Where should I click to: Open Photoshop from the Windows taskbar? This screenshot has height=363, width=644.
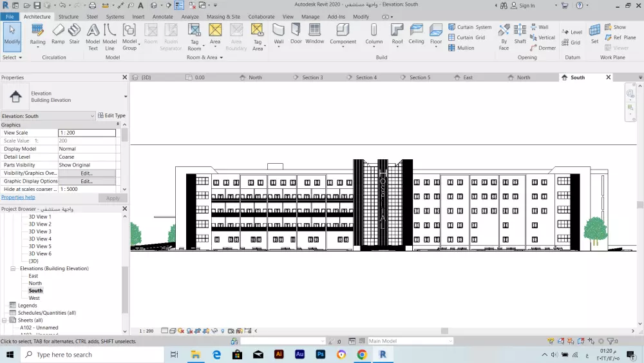(x=320, y=355)
